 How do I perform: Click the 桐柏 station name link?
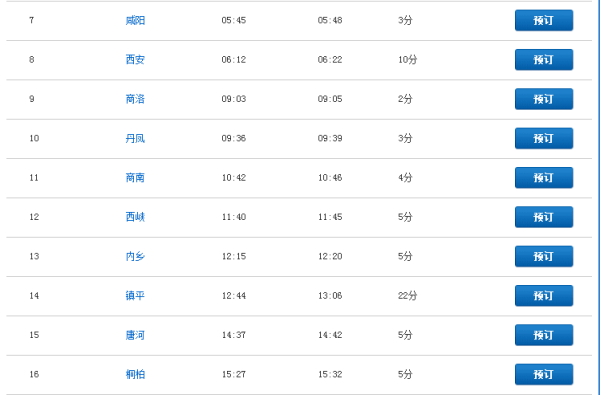point(135,374)
